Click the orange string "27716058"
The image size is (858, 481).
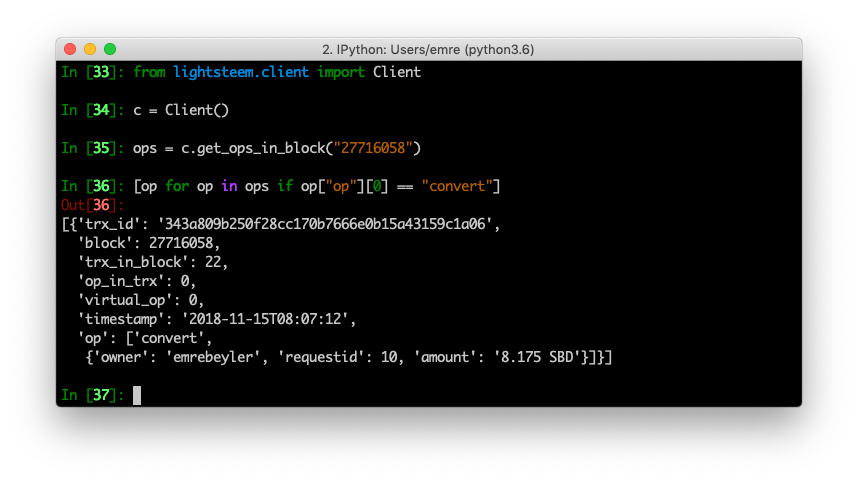[373, 148]
